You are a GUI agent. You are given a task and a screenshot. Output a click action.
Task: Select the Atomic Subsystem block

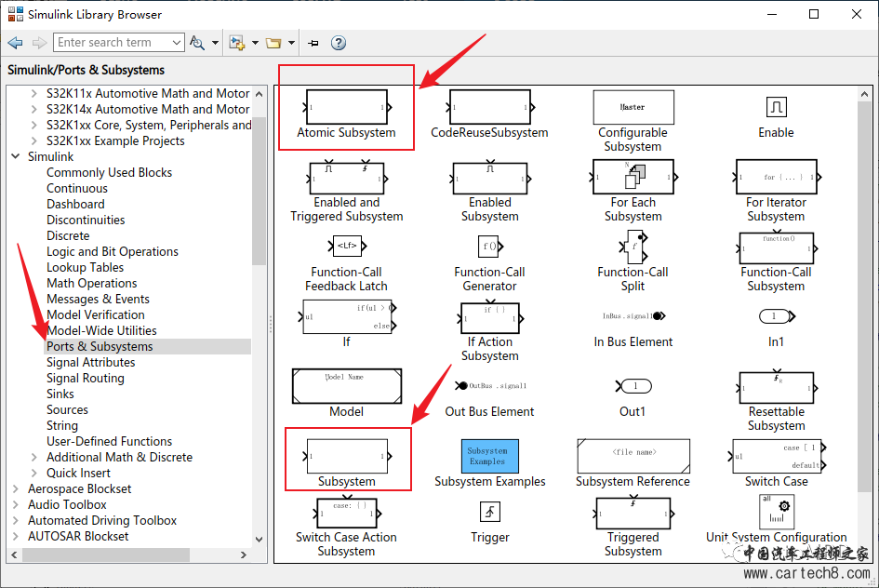346,107
